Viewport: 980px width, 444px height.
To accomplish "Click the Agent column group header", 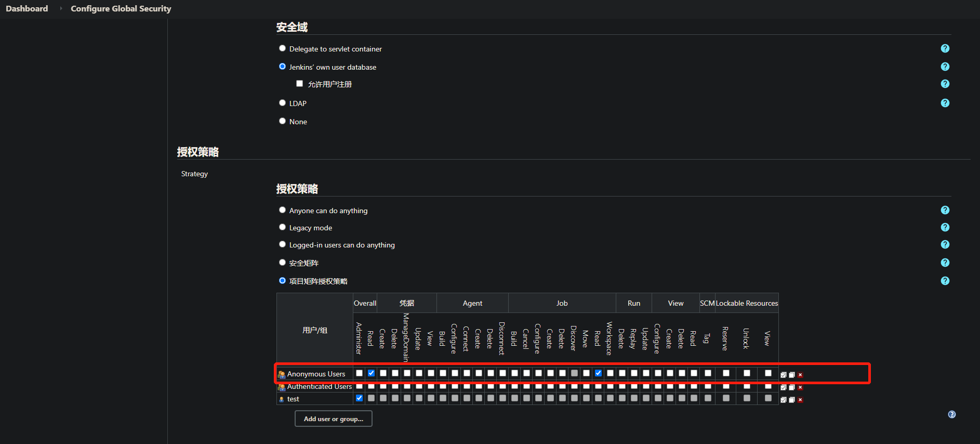I will [472, 303].
